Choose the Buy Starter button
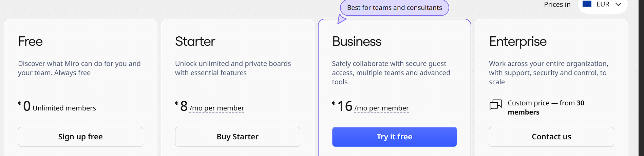 (238, 137)
